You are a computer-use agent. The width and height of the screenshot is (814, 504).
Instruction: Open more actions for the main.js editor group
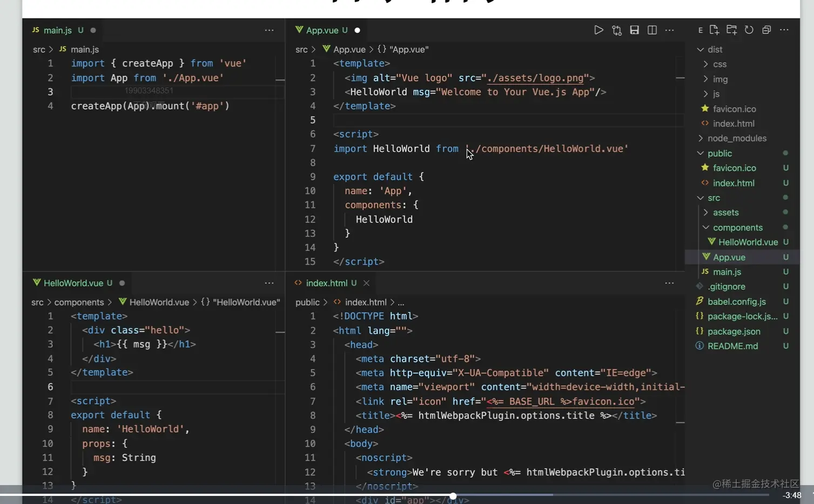(269, 30)
